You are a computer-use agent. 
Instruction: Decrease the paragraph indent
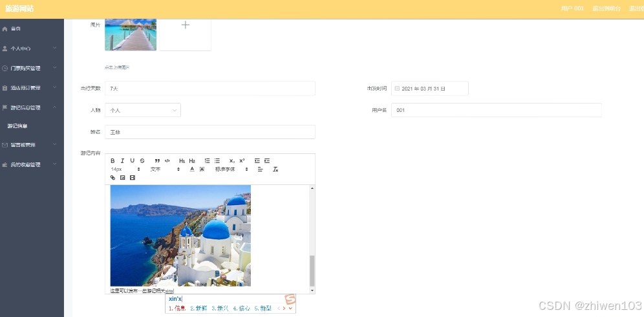coord(257,160)
